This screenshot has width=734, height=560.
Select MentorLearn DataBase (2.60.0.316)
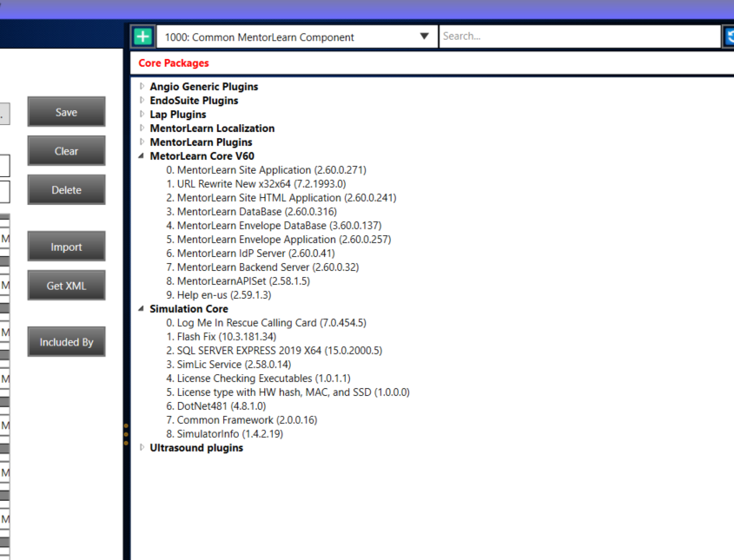(251, 212)
